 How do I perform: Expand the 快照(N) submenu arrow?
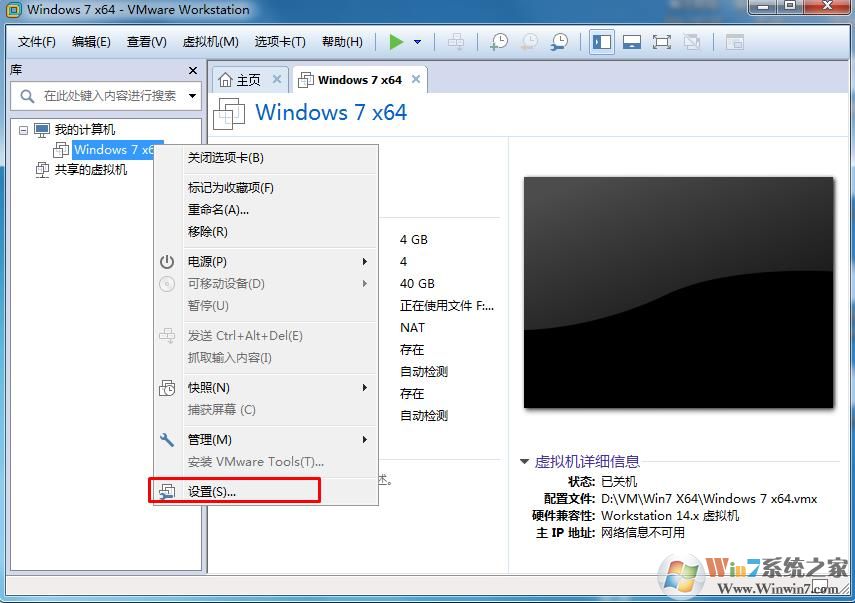[365, 388]
